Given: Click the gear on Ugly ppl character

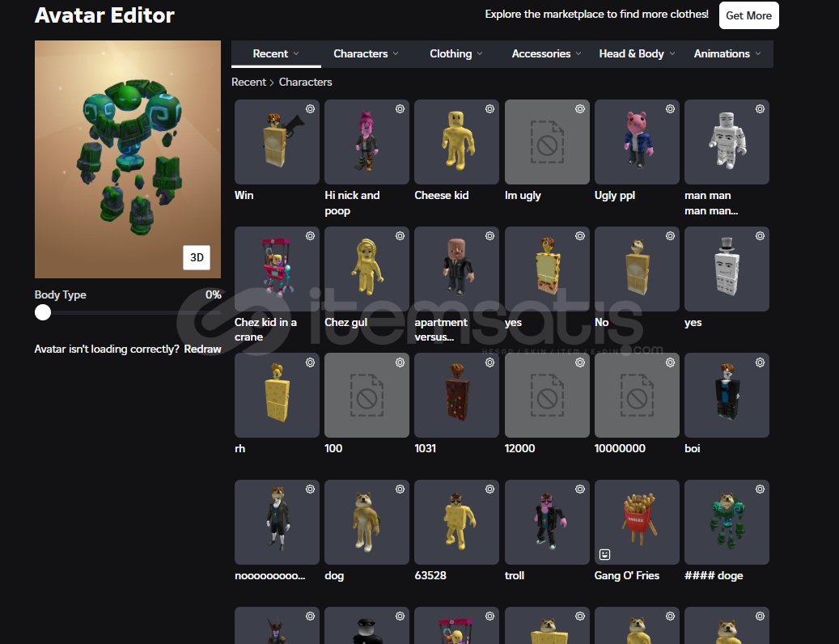Looking at the screenshot, I should coord(670,109).
